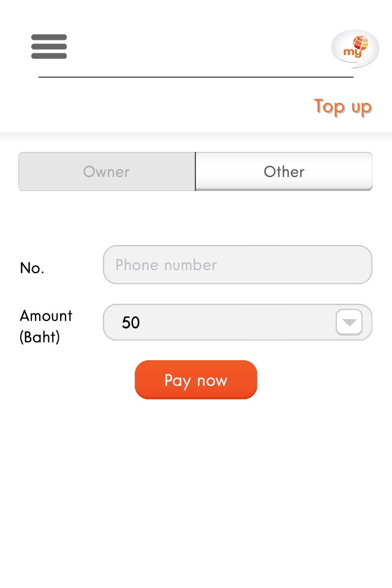
Task: Click the "Amount (Baht)" label
Action: tap(46, 326)
